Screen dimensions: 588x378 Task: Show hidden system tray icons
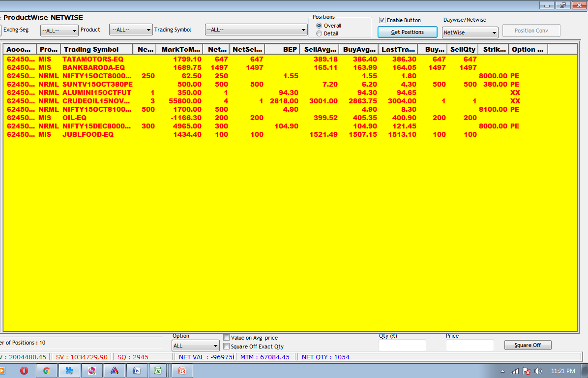pyautogui.click(x=502, y=371)
